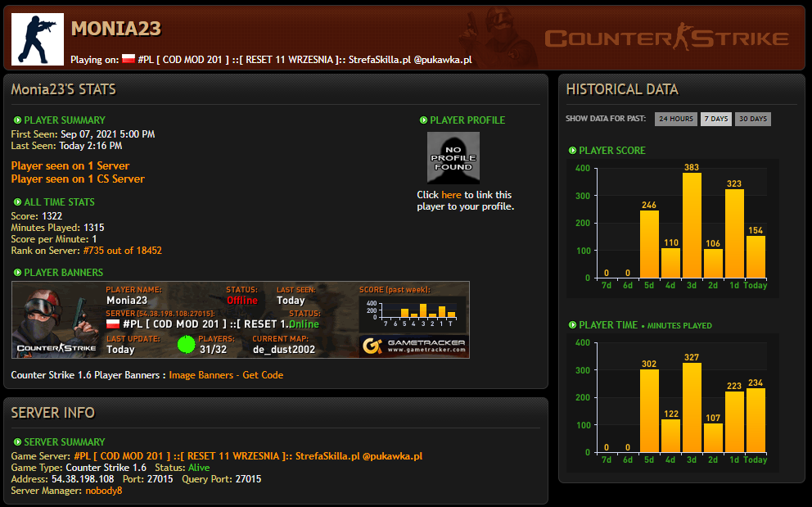Click the green bullet beside Player Banners
The height and width of the screenshot is (507, 812).
pos(18,273)
